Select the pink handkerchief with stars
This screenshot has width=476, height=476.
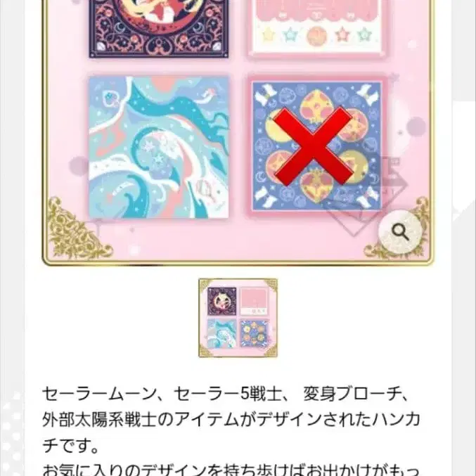click(316, 28)
